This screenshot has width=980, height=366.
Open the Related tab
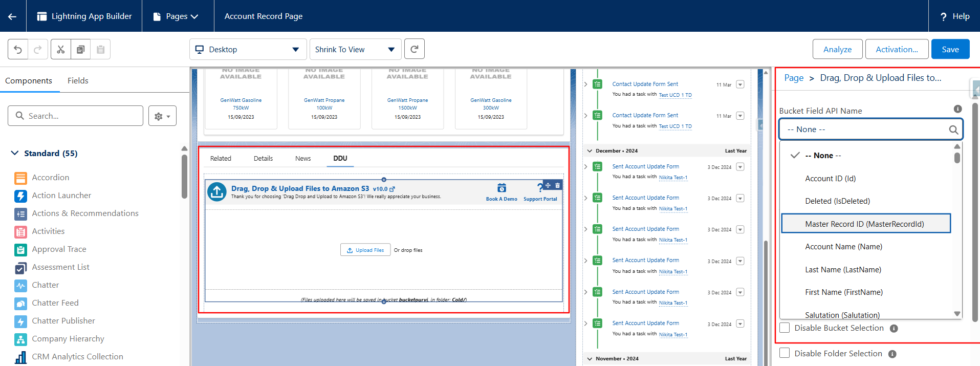[221, 159]
